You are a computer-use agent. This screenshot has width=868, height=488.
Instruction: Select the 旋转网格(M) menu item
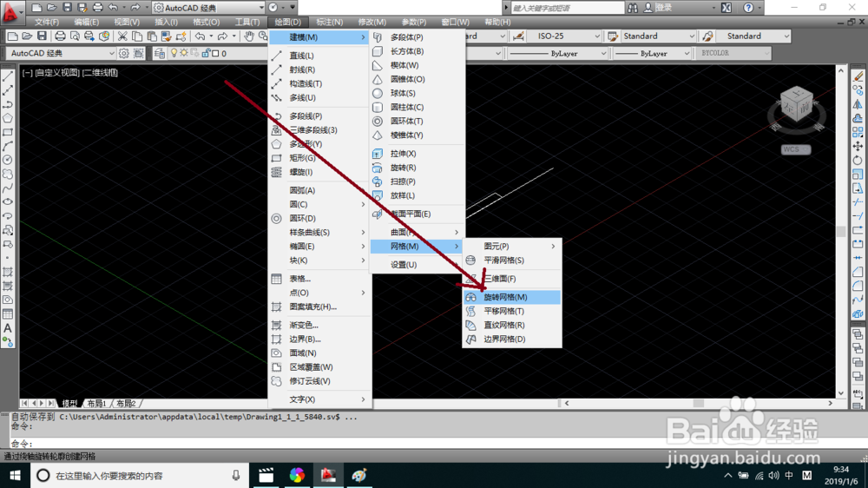click(512, 298)
